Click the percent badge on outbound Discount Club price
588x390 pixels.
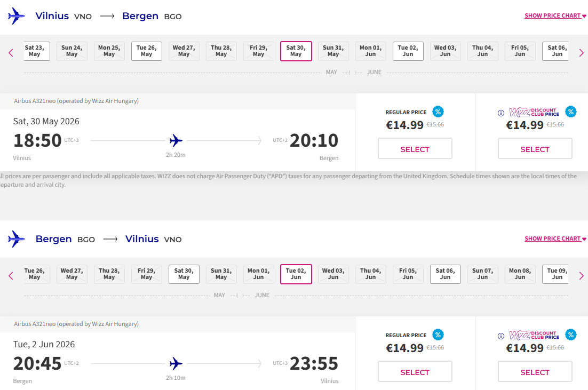click(571, 112)
